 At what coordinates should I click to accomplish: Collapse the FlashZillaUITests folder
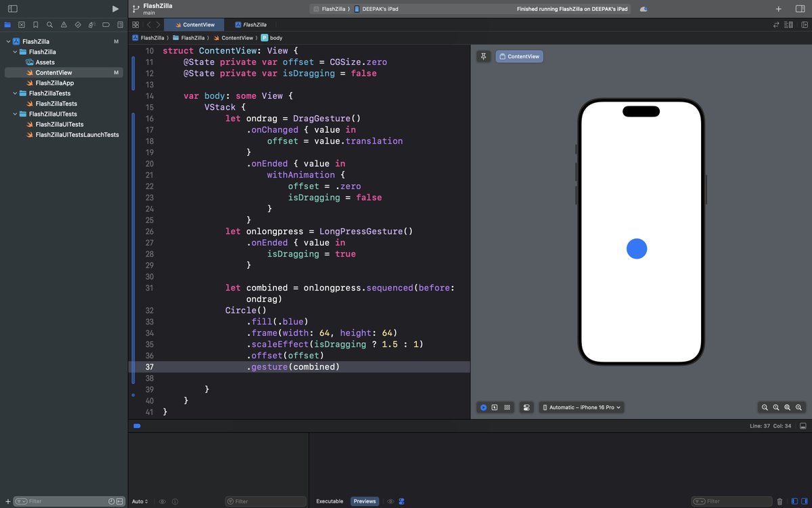[15, 114]
